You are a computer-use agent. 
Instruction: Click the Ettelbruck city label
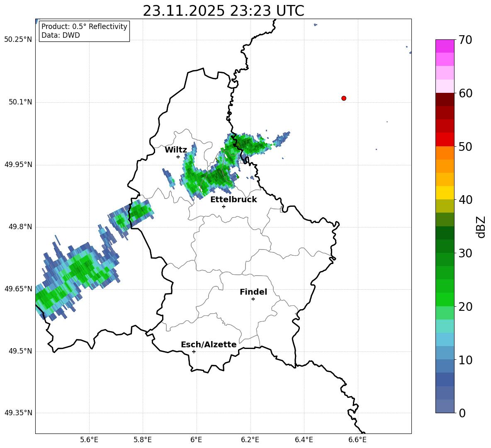(233, 200)
